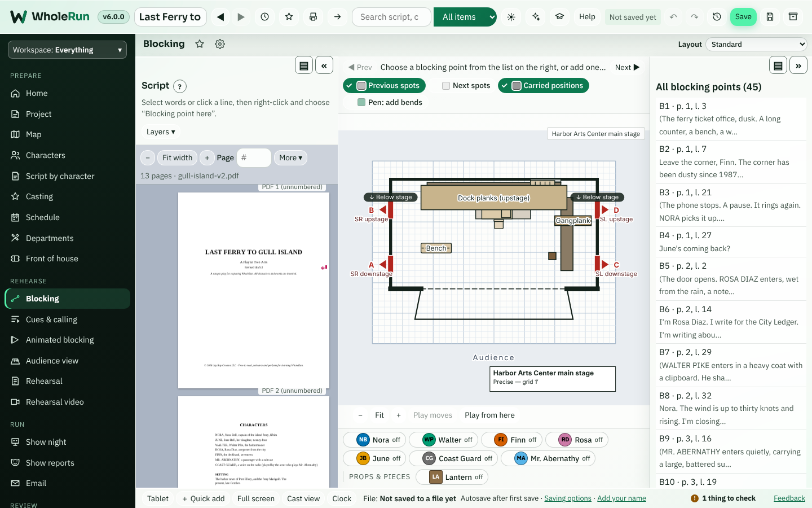This screenshot has height=508, width=812.
Task: Click the Feedback link
Action: 789,498
